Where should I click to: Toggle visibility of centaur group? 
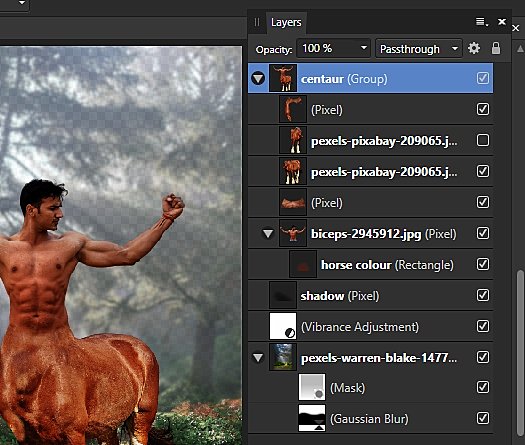483,78
